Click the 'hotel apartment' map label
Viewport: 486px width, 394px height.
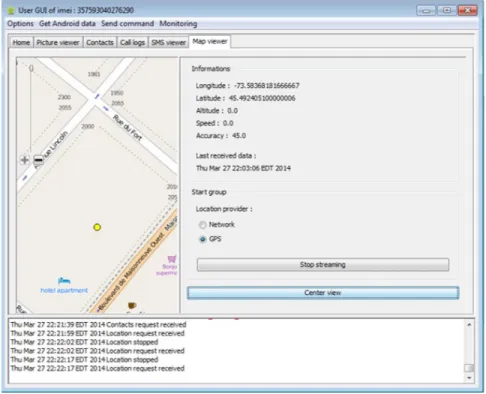click(64, 290)
